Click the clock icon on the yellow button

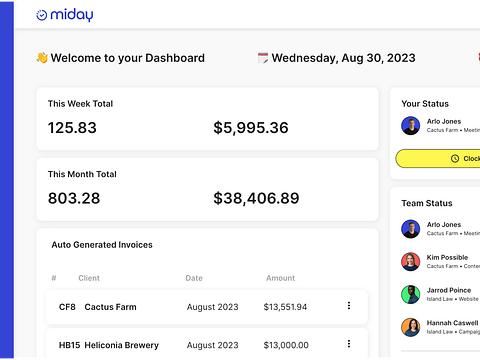click(x=455, y=159)
